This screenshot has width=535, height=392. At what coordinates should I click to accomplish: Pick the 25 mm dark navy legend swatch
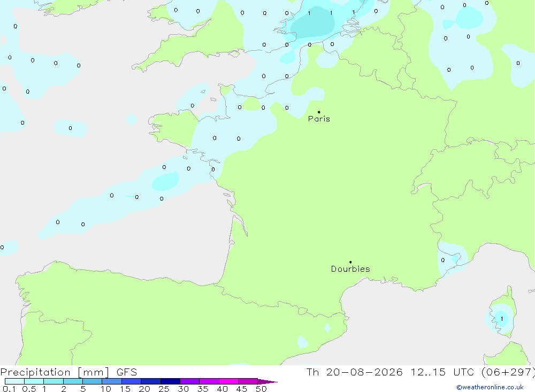pos(170,381)
